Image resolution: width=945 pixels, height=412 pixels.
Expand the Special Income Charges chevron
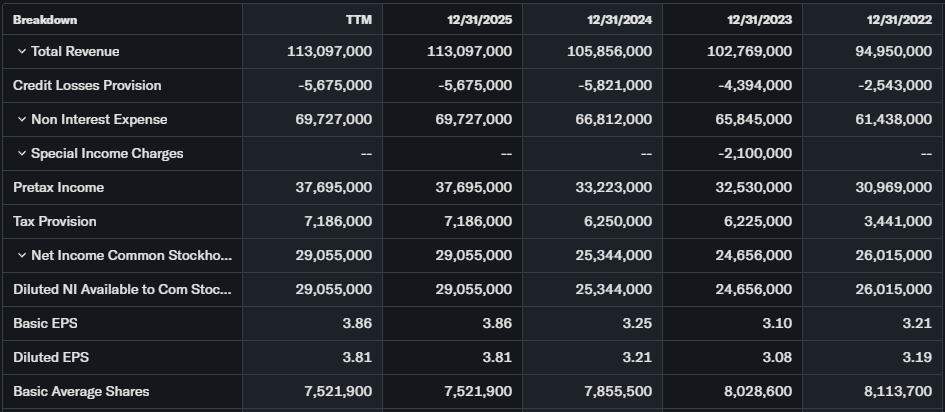(x=21, y=154)
